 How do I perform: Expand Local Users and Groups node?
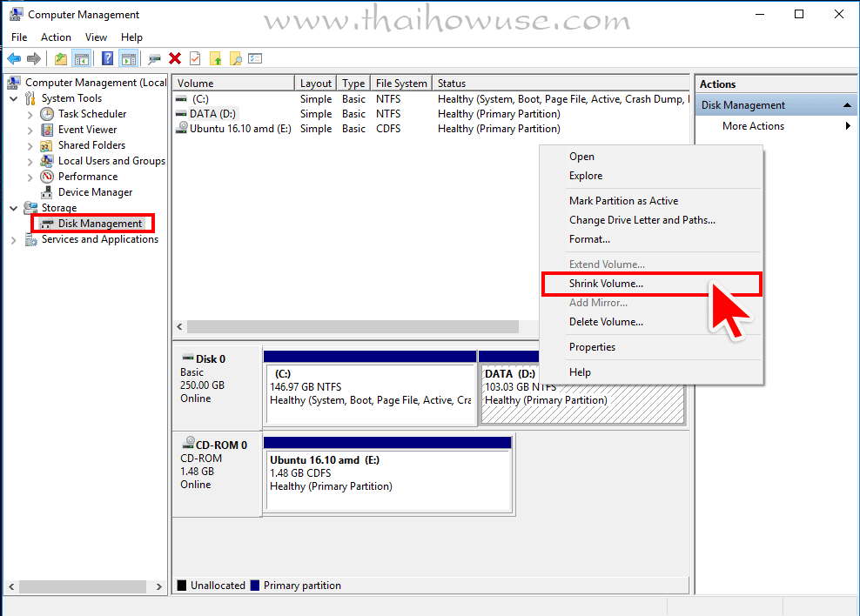(30, 162)
